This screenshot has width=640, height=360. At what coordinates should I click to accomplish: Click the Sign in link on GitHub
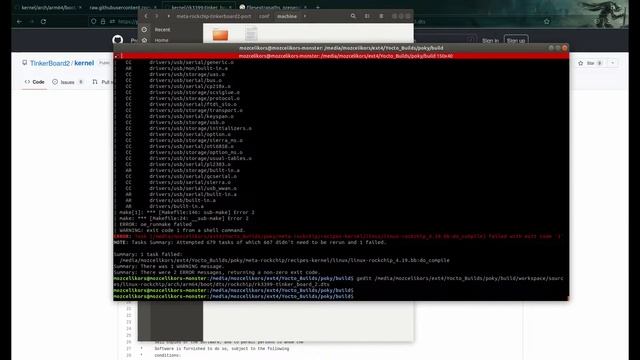pyautogui.click(x=490, y=40)
